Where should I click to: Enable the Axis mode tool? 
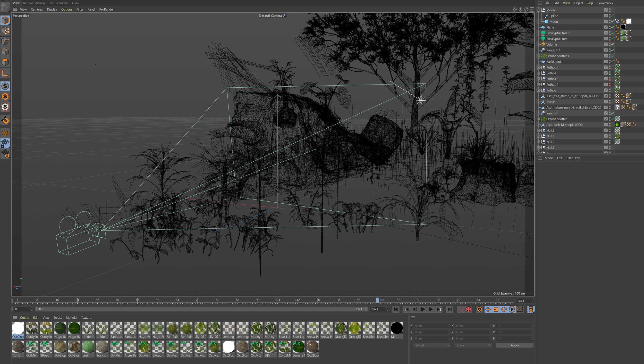[x=5, y=73]
